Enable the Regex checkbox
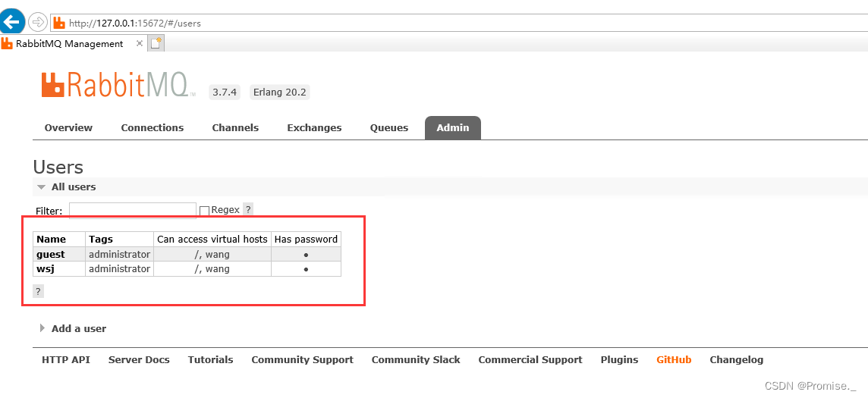 click(x=204, y=211)
